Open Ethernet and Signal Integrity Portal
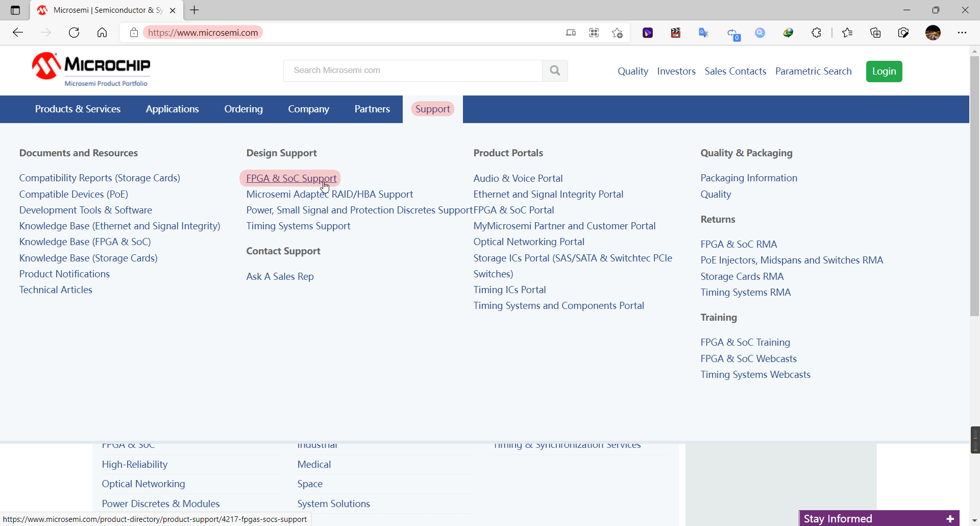 click(548, 194)
